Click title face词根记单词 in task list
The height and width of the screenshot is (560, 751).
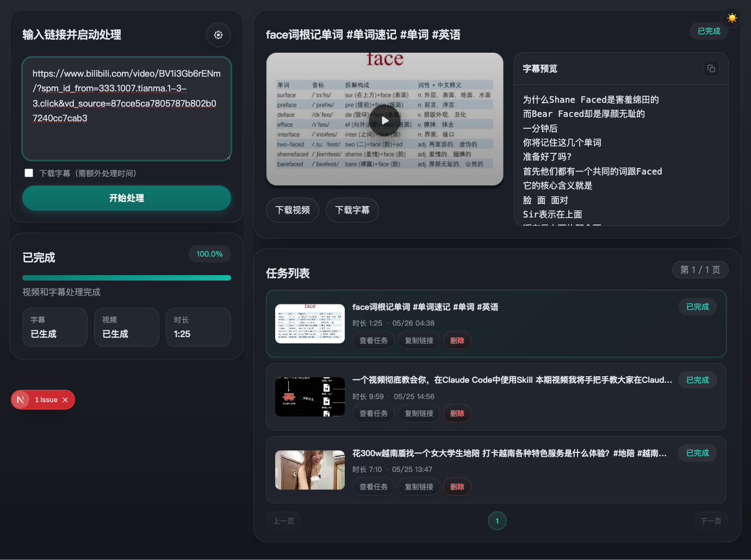click(x=425, y=307)
